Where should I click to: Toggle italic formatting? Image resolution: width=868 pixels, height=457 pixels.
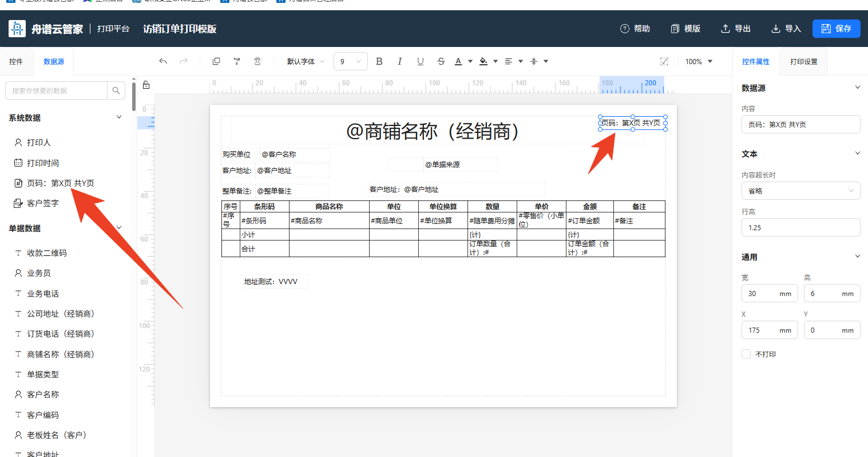pos(399,61)
